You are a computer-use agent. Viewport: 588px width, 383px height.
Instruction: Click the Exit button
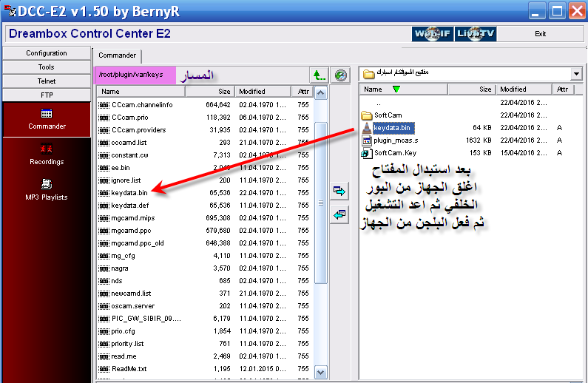point(540,34)
